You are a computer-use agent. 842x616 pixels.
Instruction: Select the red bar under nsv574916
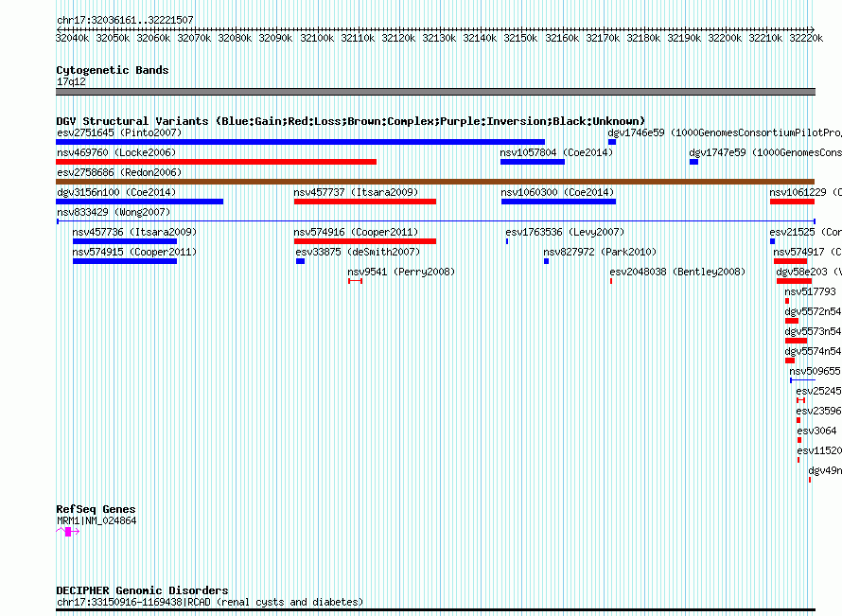click(x=365, y=241)
